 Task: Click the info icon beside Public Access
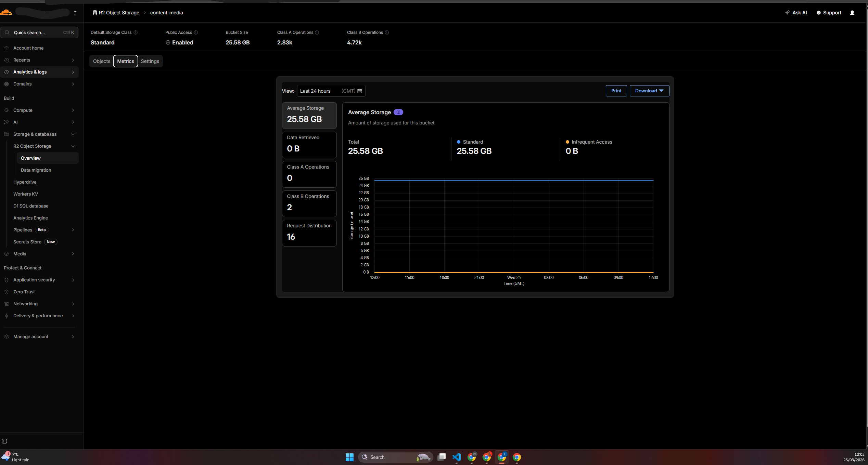tap(196, 32)
